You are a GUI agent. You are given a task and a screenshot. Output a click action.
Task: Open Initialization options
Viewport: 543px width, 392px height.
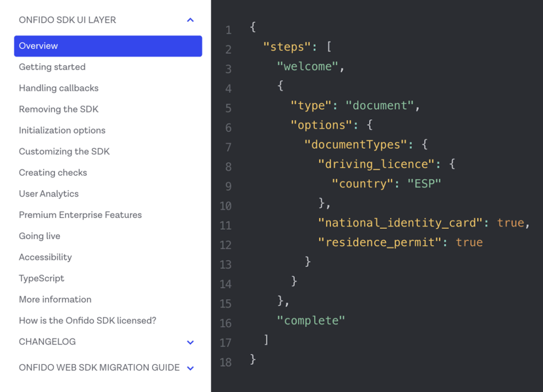point(62,130)
